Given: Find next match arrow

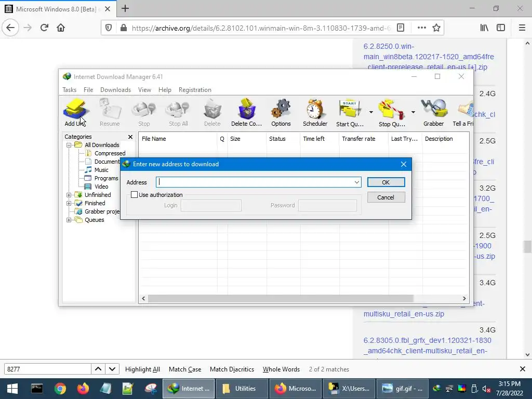Looking at the screenshot, I should [112, 369].
